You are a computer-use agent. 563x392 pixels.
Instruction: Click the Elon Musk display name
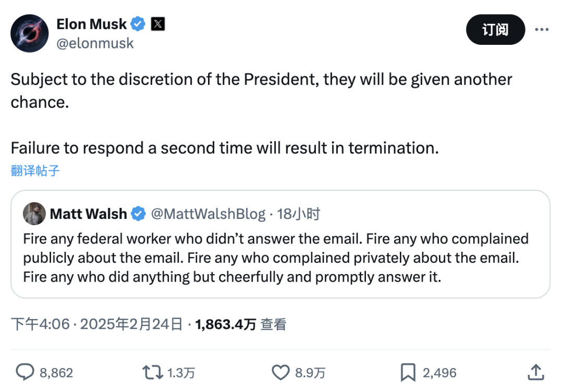[92, 24]
